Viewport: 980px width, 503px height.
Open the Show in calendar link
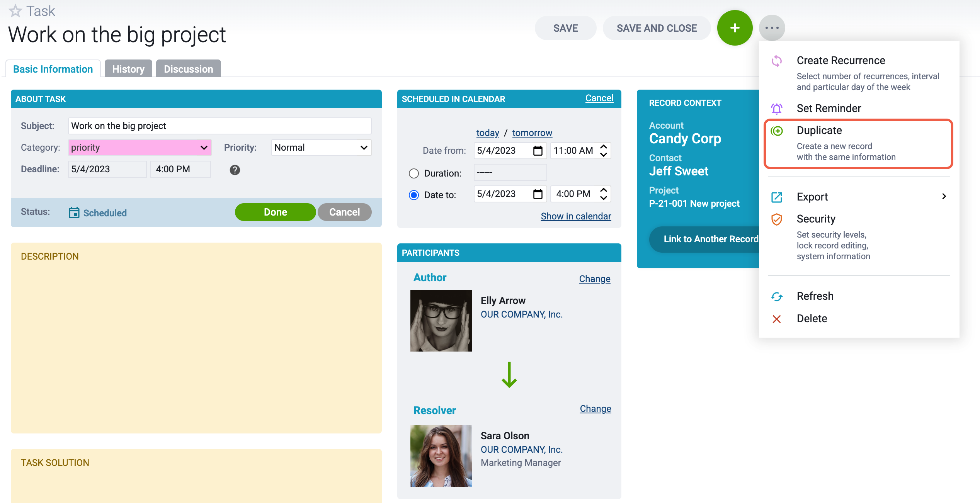pos(576,216)
